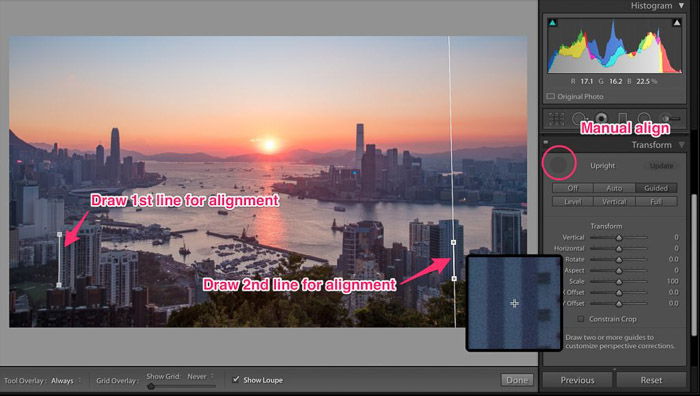The image size is (700, 396).
Task: Click upper handle of second alignment guide
Action: (x=454, y=242)
